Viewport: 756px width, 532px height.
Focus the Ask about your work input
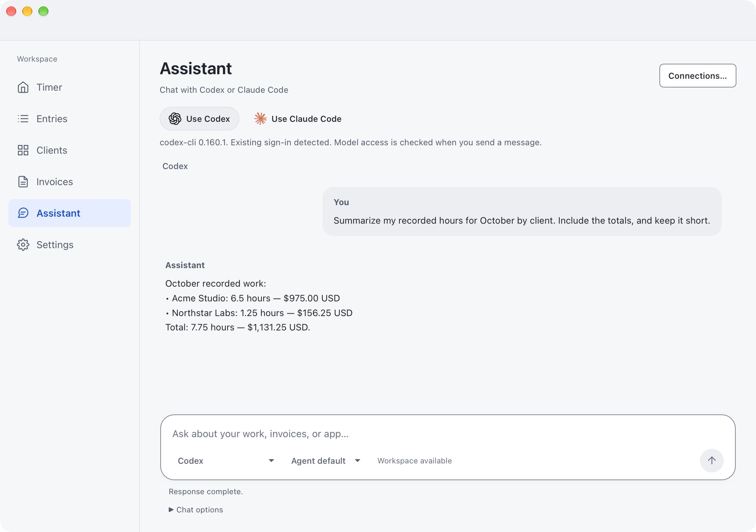(448, 434)
